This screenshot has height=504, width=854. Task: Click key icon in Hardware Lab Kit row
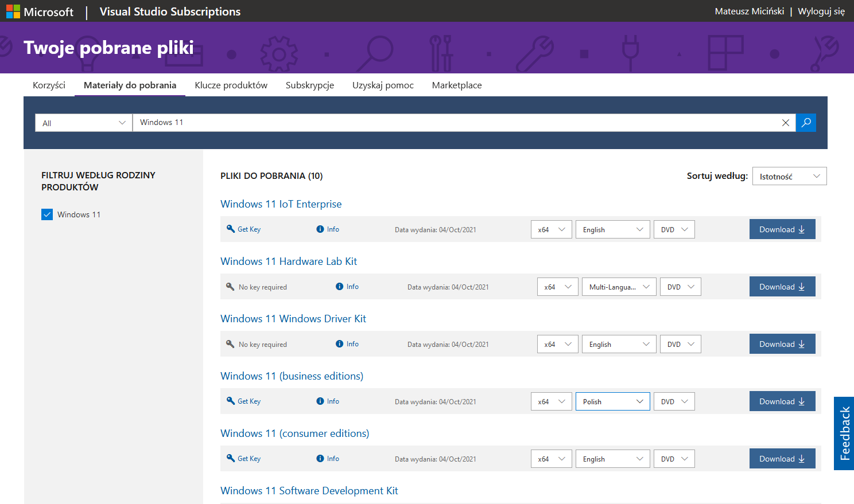pos(230,287)
